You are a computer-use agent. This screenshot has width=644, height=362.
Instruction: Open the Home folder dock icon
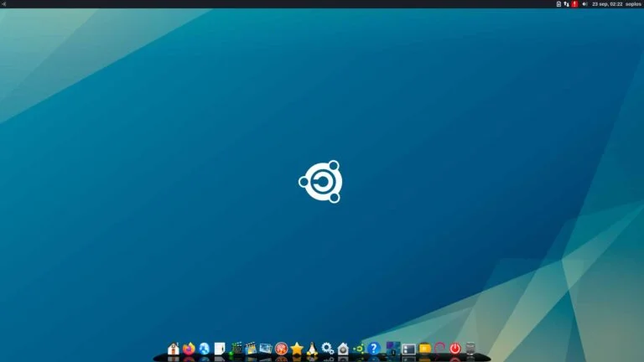click(x=174, y=349)
